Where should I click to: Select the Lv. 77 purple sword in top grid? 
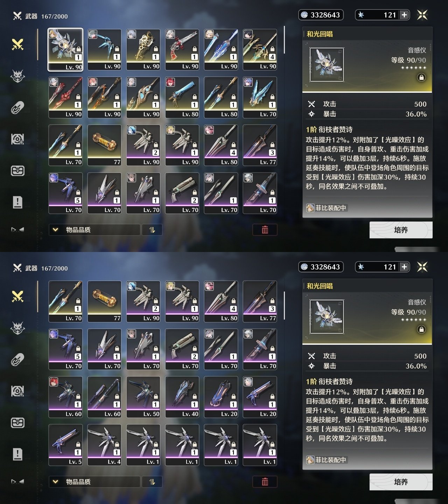point(260,145)
